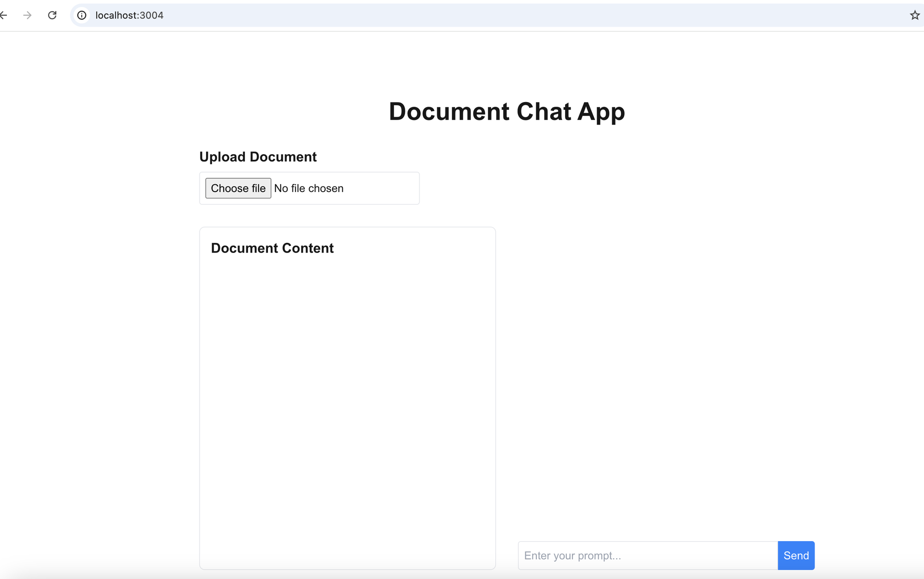
Task: Click the Upload Document heading
Action: (x=258, y=157)
